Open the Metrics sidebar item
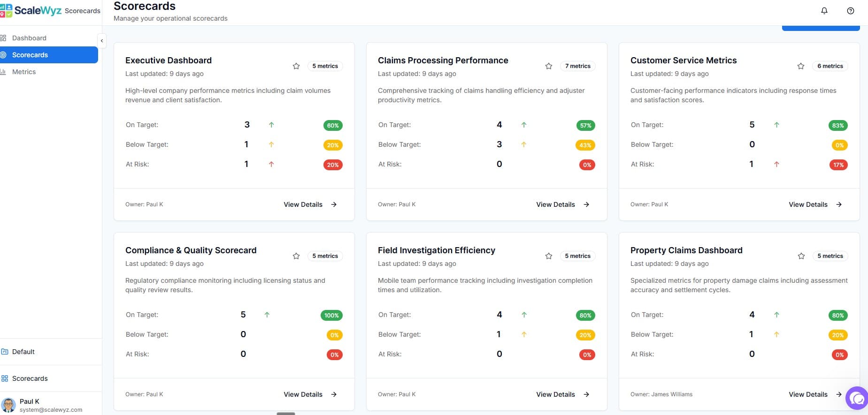The height and width of the screenshot is (415, 868). [24, 72]
